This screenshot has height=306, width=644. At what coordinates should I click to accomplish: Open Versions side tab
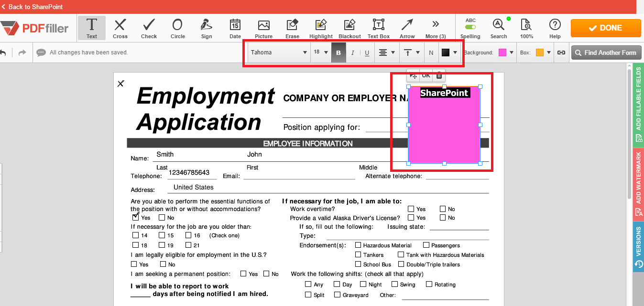click(x=638, y=247)
